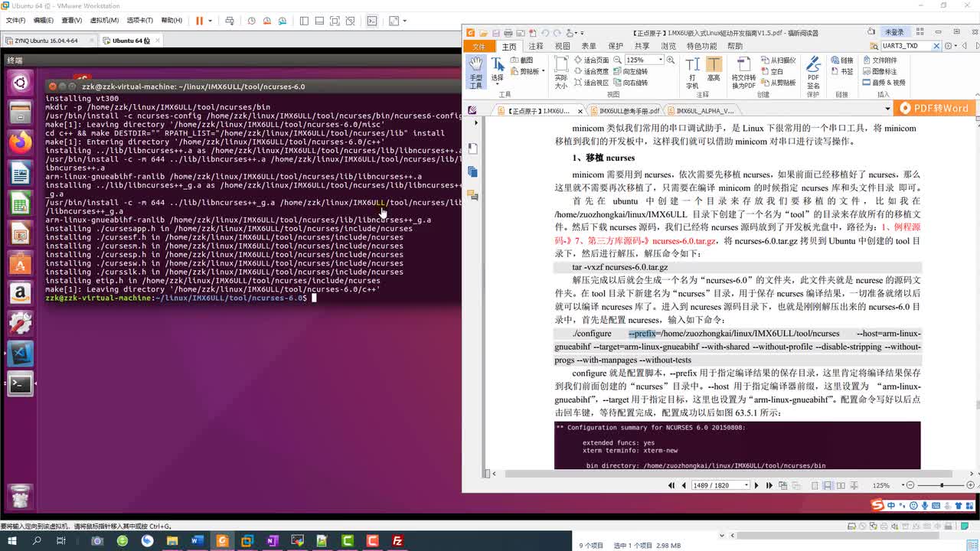This screenshot has width=980, height=551.
Task: Insert a Link (链接)
Action: [841, 60]
